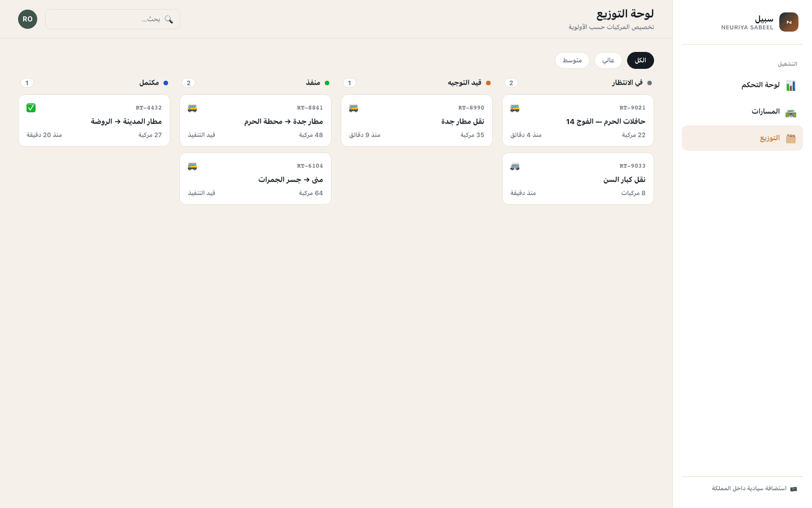Click the text منذ 20 دقيقة

[x=45, y=135]
